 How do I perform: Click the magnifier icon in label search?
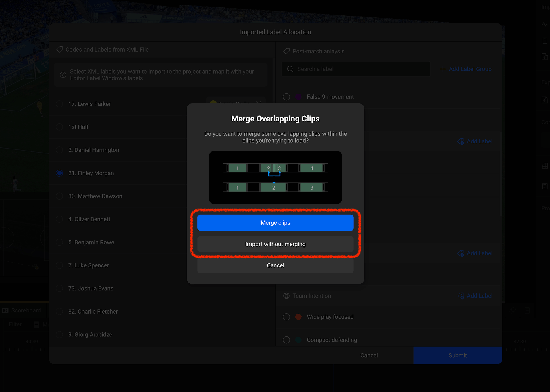point(290,69)
